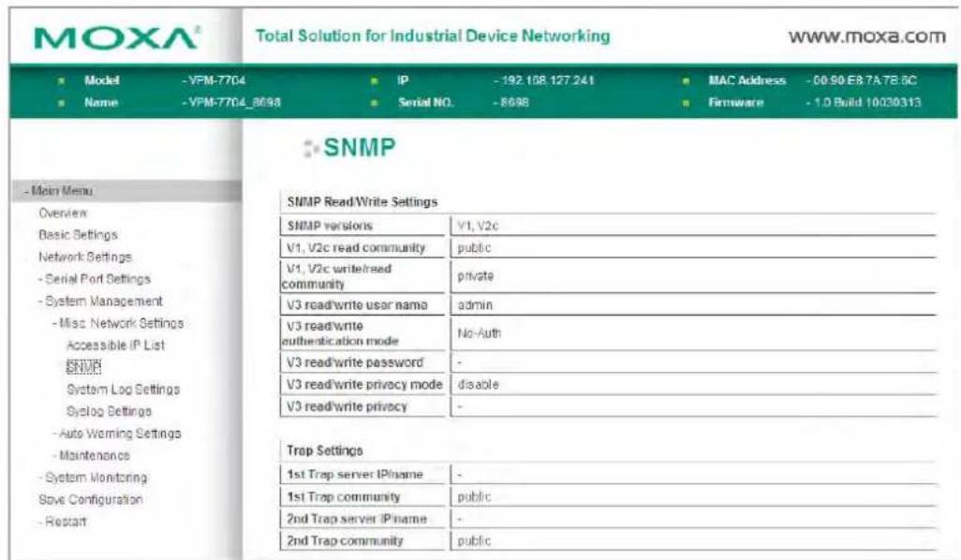Click the V3 read/write privacy label
Image resolution: width=961 pixels, height=560 pixels.
(347, 406)
